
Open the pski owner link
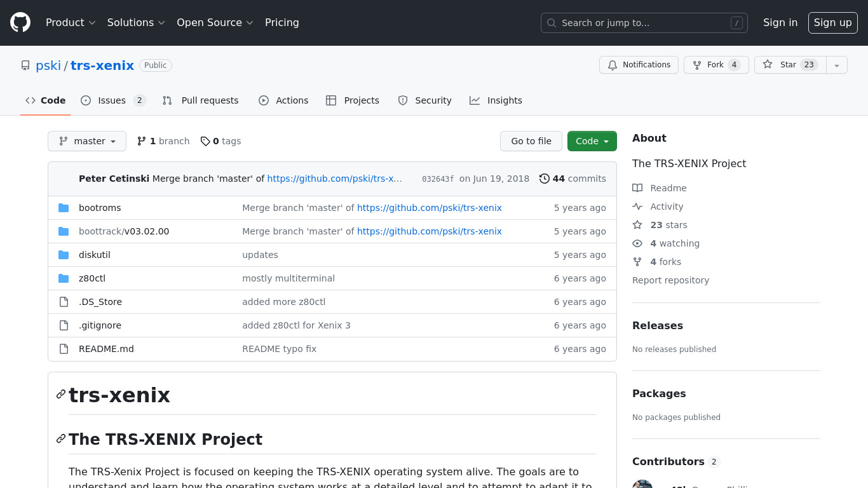coord(48,65)
